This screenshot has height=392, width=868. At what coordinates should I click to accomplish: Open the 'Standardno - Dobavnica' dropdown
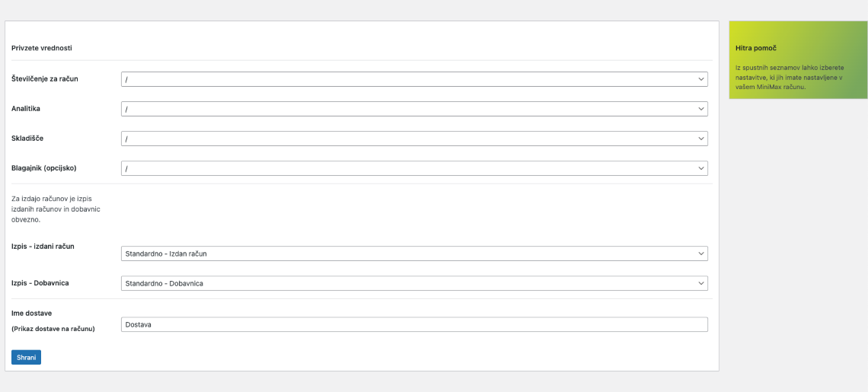[414, 283]
